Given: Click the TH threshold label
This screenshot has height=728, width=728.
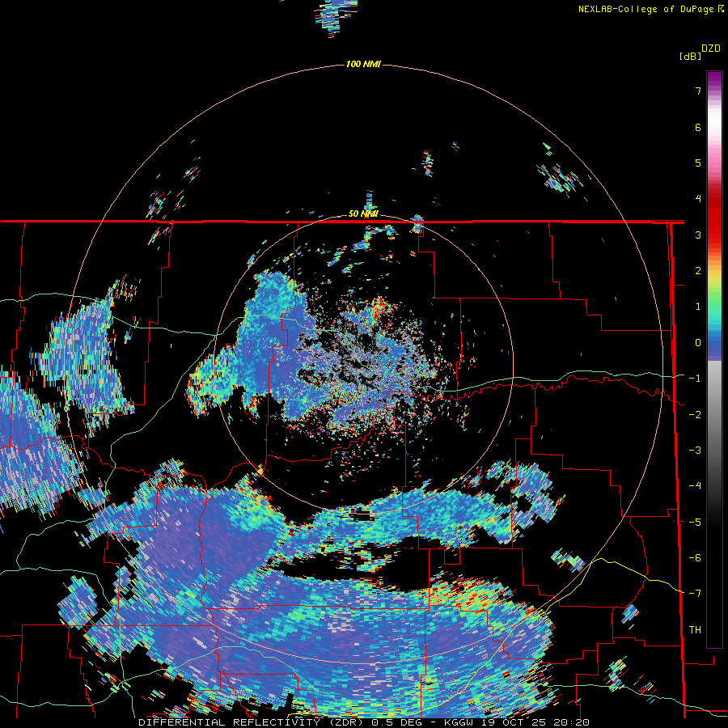Looking at the screenshot, I should point(695,630).
